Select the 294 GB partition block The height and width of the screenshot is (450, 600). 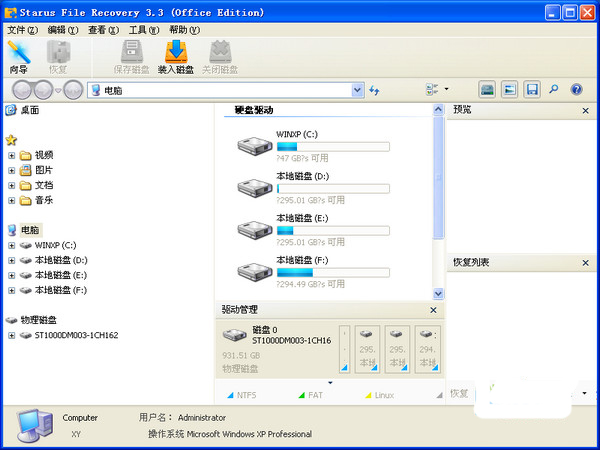point(427,349)
